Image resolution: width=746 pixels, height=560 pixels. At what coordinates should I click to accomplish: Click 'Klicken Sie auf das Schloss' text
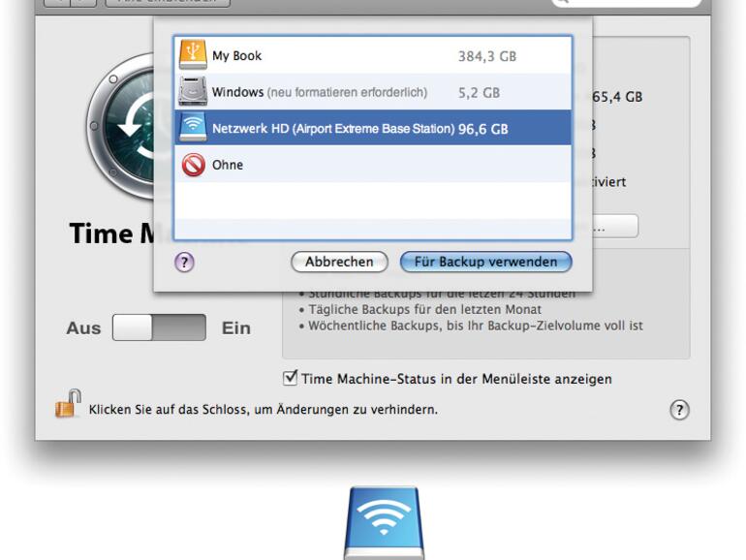[264, 409]
